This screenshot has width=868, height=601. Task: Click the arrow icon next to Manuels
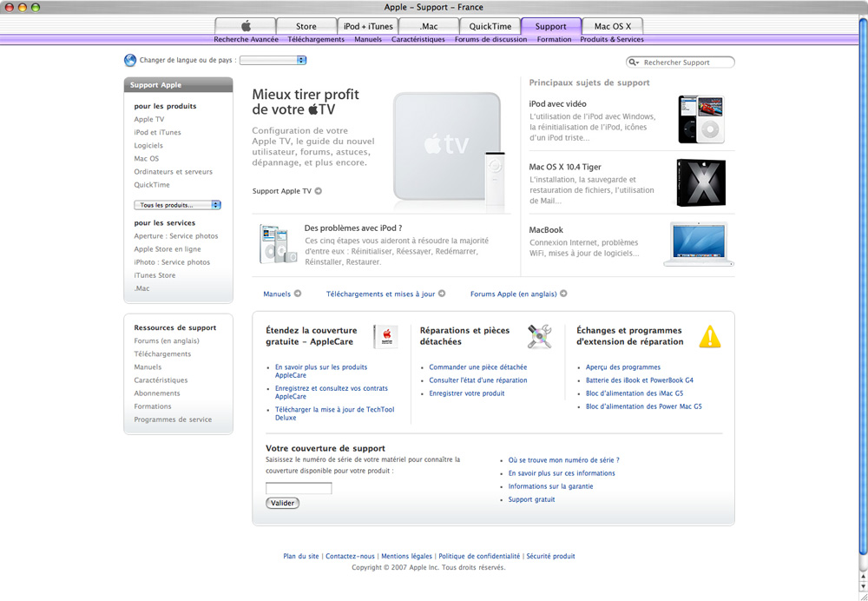[298, 294]
